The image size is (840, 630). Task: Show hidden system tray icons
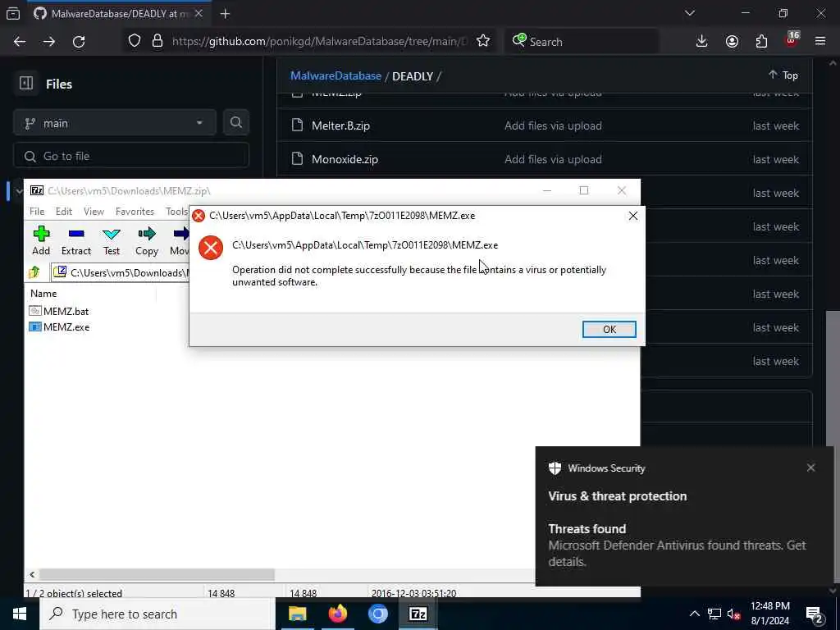694,614
